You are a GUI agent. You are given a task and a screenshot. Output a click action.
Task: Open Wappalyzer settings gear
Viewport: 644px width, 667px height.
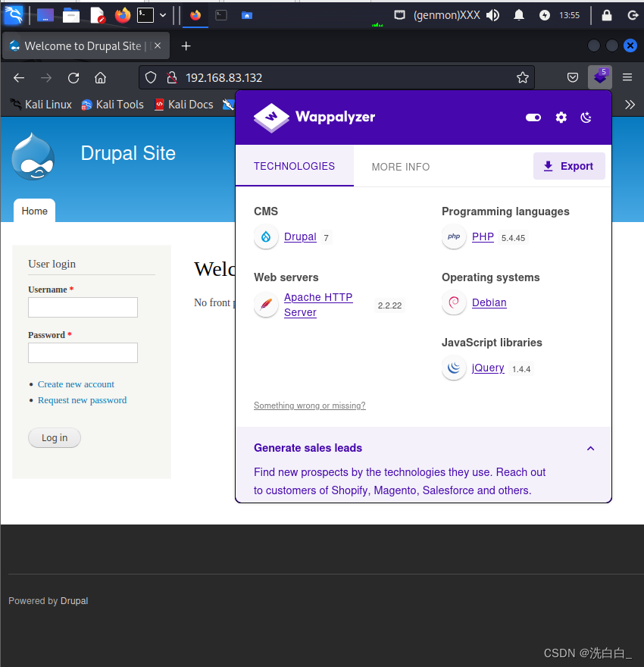click(561, 117)
